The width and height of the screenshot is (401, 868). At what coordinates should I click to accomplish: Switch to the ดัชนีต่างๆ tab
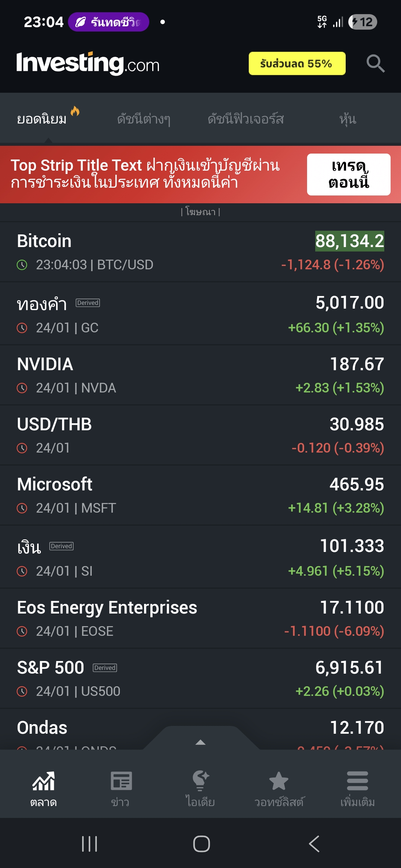pyautogui.click(x=144, y=119)
